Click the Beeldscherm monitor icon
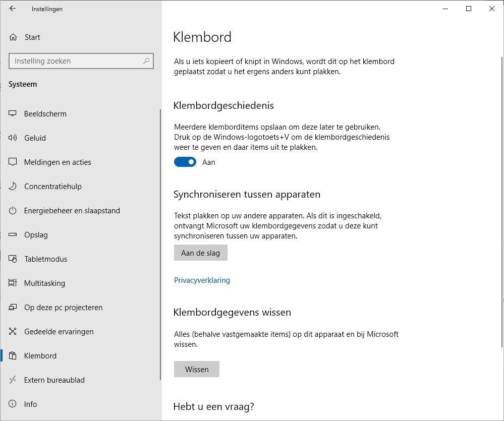The width and height of the screenshot is (504, 421). [13, 114]
